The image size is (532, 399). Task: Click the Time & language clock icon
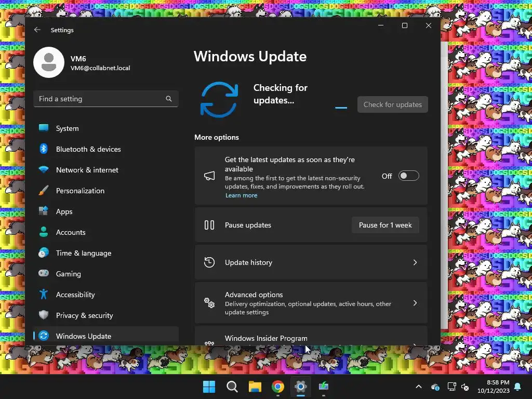click(44, 253)
